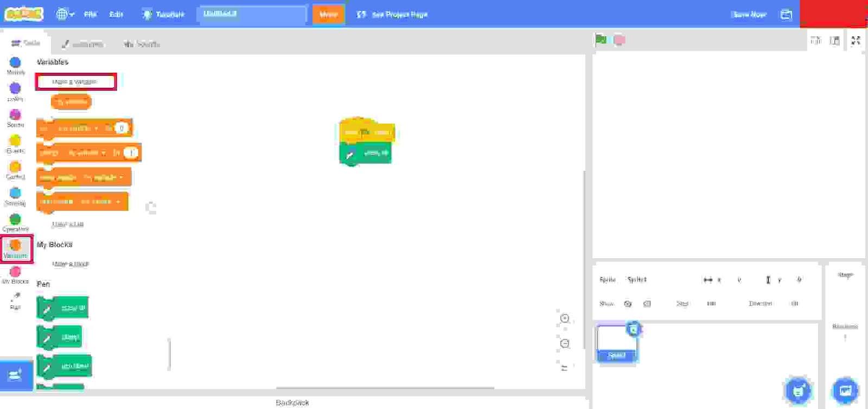Select the Events block category
Image resolution: width=868 pixels, height=409 pixels.
(x=15, y=144)
